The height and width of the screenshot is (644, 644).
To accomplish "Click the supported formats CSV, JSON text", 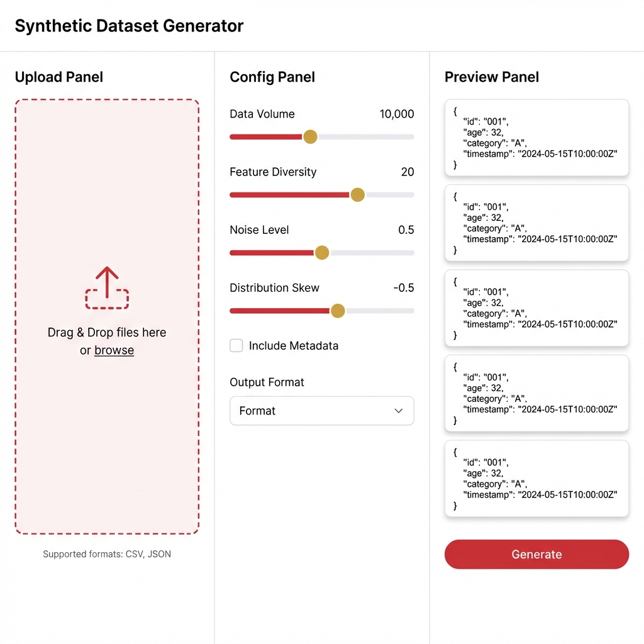I will click(x=107, y=554).
